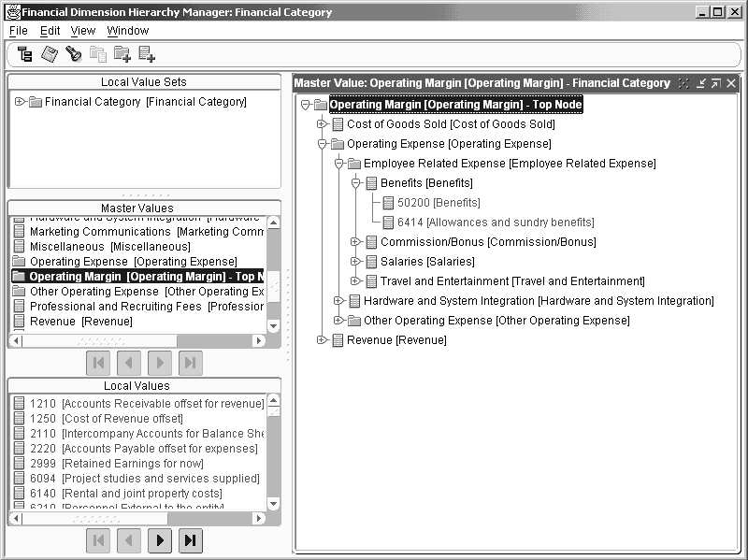Click Local Values horizontal scroll right arrow

point(259,518)
